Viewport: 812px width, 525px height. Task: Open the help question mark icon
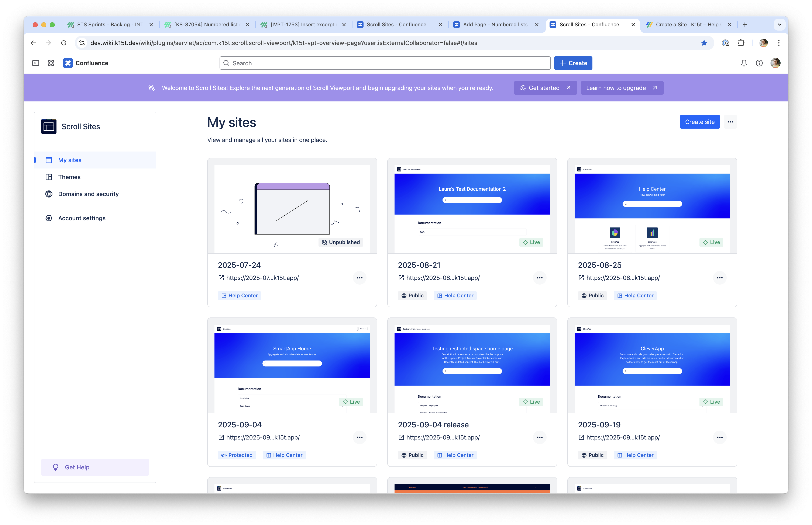tap(759, 63)
